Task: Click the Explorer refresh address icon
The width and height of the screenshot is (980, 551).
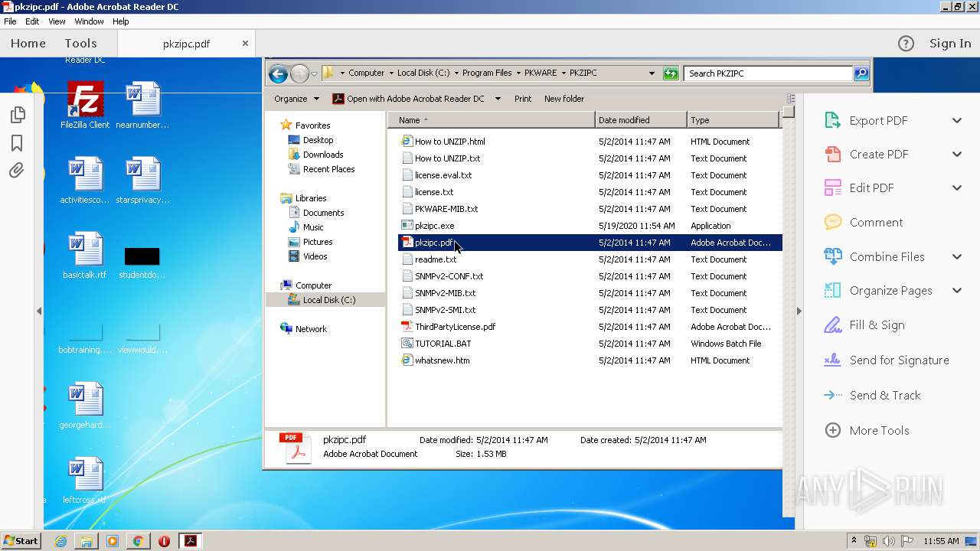Action: (x=671, y=73)
